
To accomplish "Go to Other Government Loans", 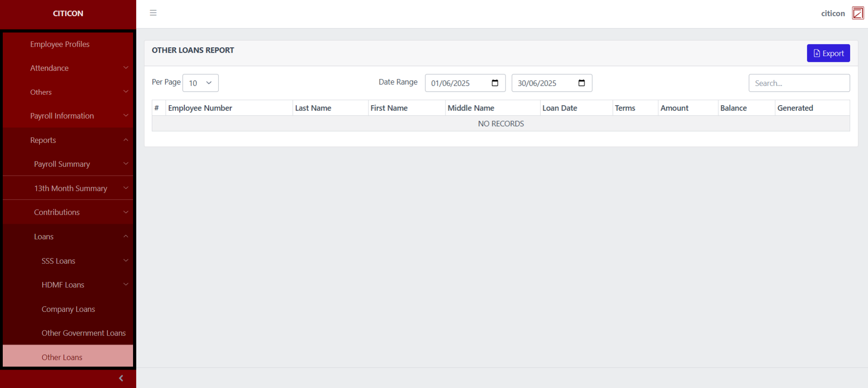I will click(x=83, y=333).
